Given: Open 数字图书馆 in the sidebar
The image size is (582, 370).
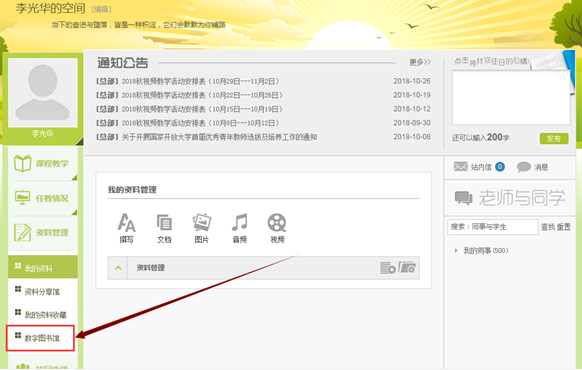Looking at the screenshot, I should [40, 338].
